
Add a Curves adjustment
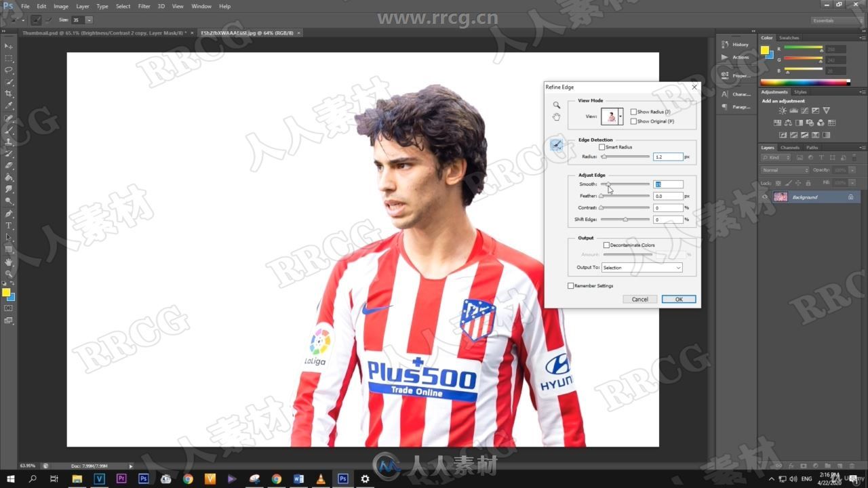point(804,110)
